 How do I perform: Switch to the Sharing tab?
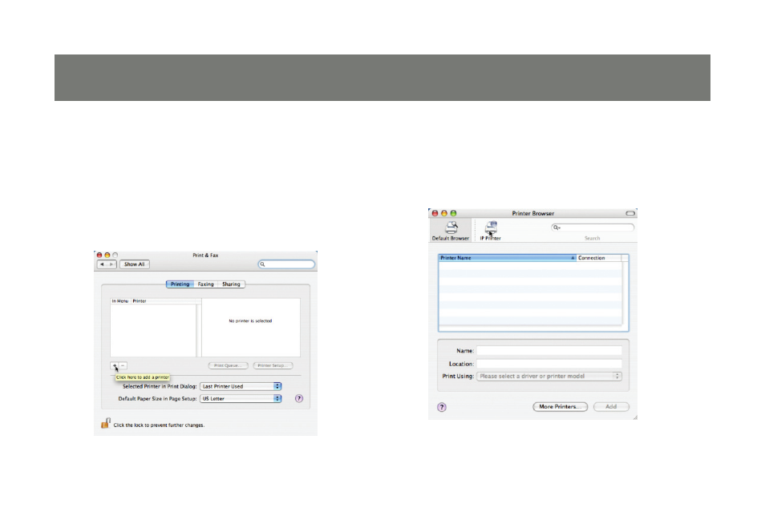(x=231, y=284)
